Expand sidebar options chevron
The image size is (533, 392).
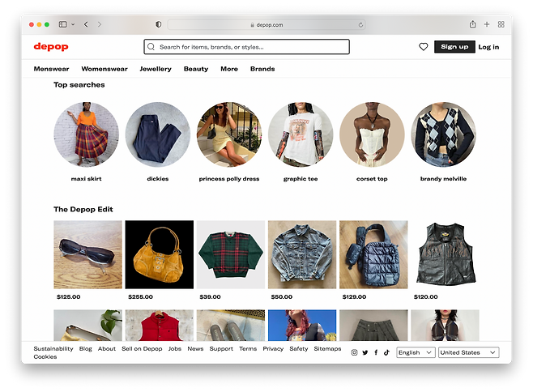(73, 24)
